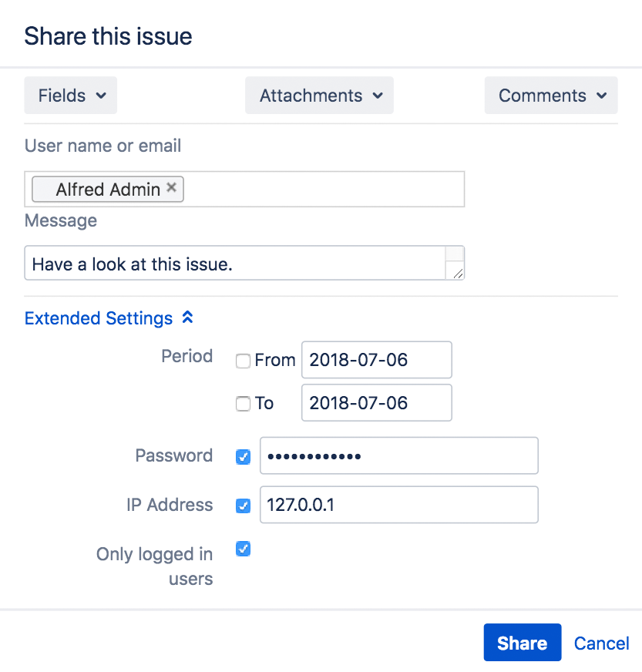Image resolution: width=642 pixels, height=672 pixels.
Task: Open the Attachments dropdown
Action: (x=319, y=96)
